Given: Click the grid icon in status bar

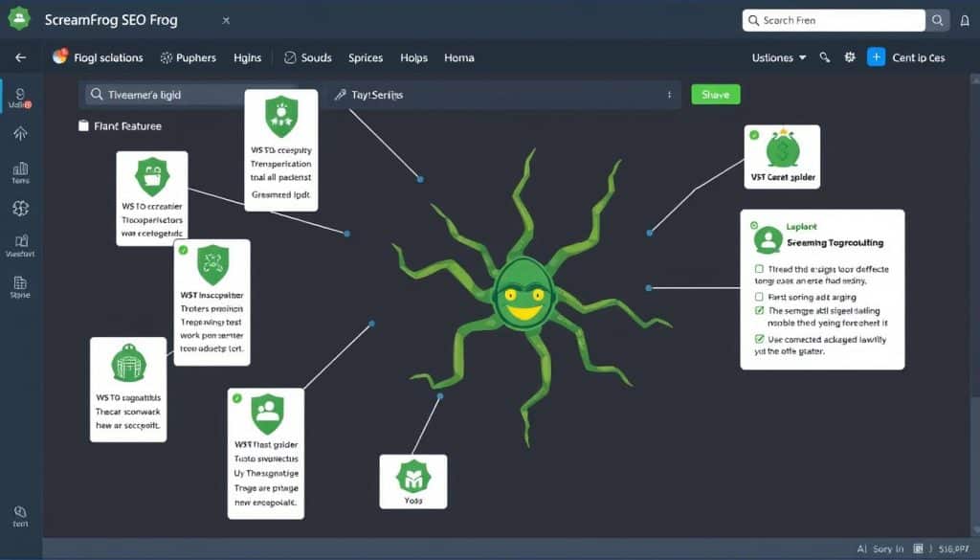Looking at the screenshot, I should [918, 549].
